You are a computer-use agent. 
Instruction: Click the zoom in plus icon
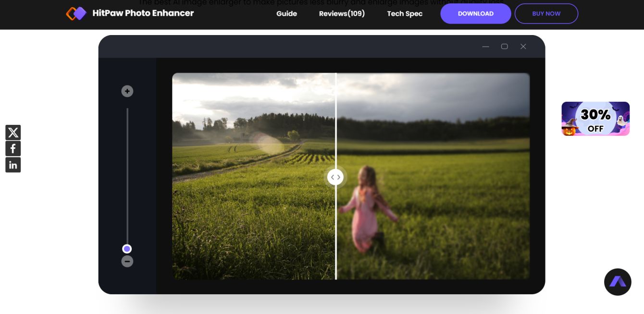pos(127,91)
